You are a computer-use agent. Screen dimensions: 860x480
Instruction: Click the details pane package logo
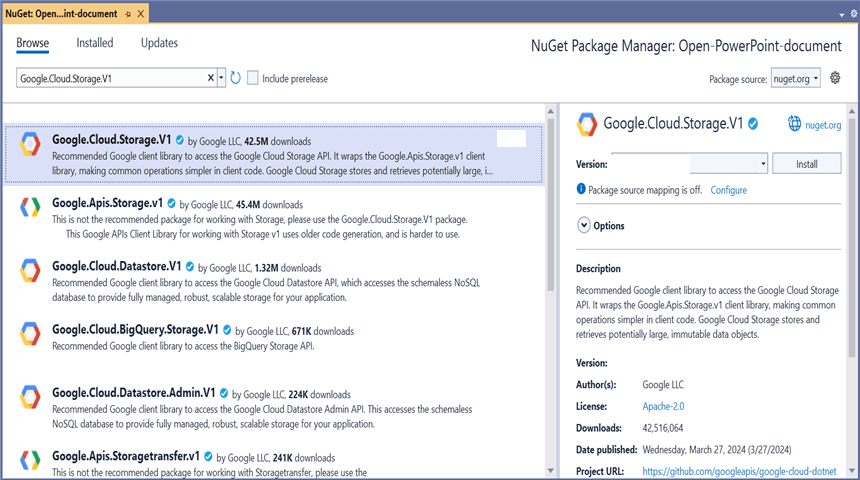tap(587, 125)
